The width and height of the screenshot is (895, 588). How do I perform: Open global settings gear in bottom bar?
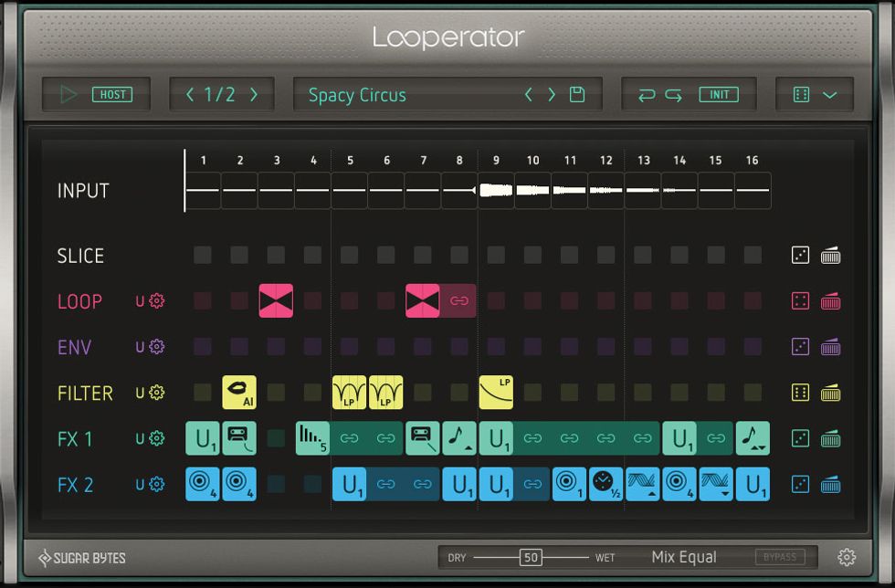pos(847,557)
